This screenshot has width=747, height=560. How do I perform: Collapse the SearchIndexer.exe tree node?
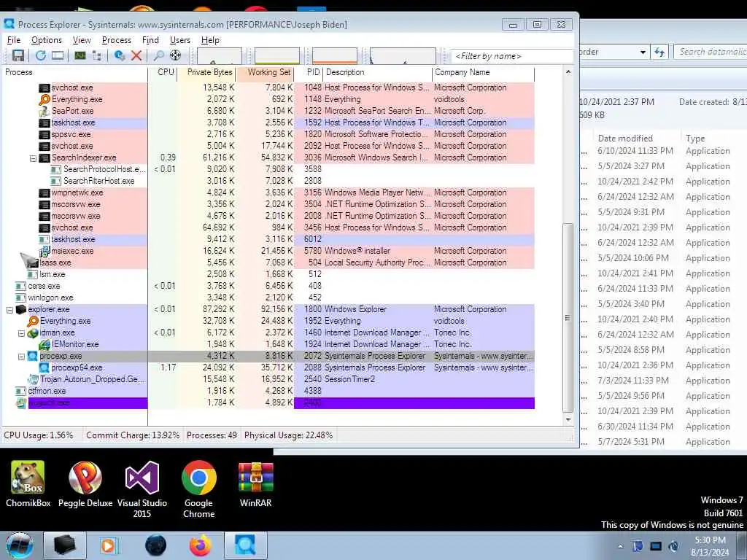(x=33, y=158)
